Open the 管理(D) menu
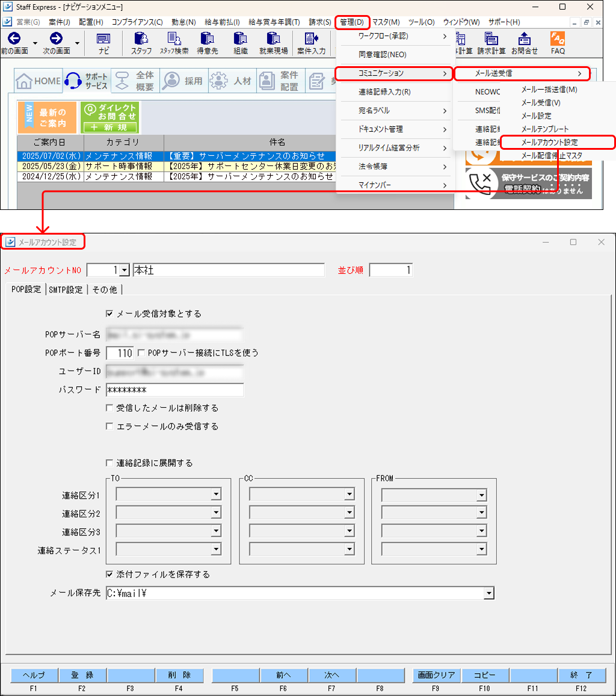This screenshot has height=696, width=616. [x=352, y=22]
